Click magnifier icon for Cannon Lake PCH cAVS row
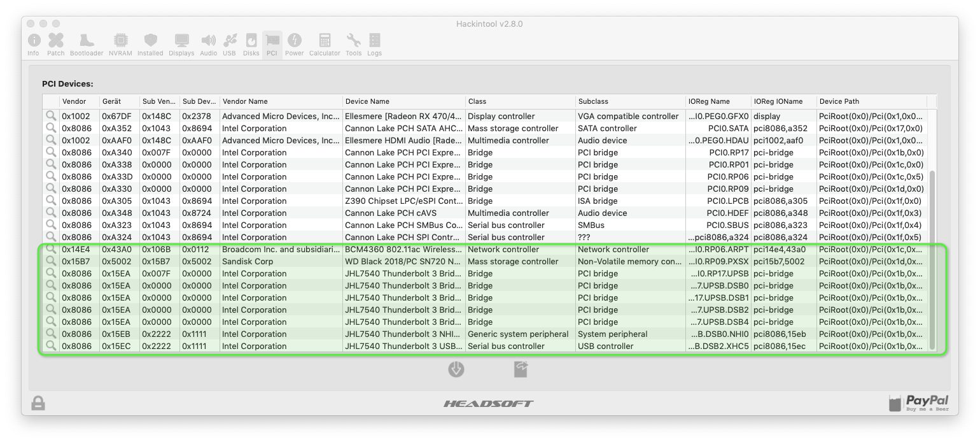Image resolution: width=980 pixels, height=442 pixels. pyautogui.click(x=51, y=213)
